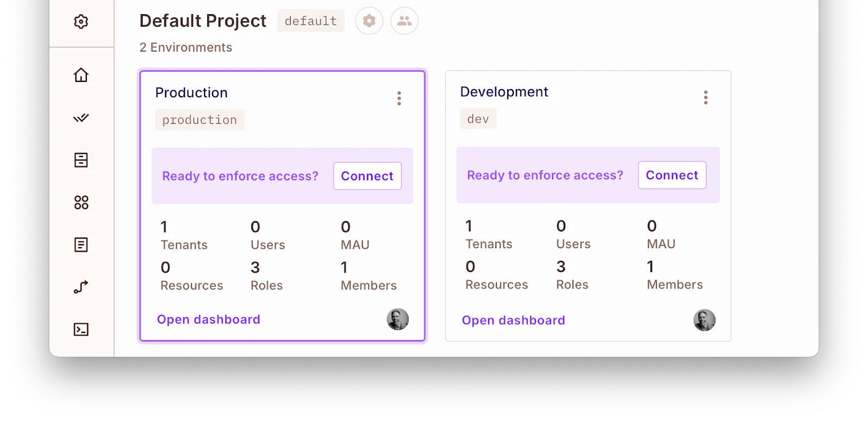
Task: Click 'Resources' in the Development card
Action: (496, 285)
